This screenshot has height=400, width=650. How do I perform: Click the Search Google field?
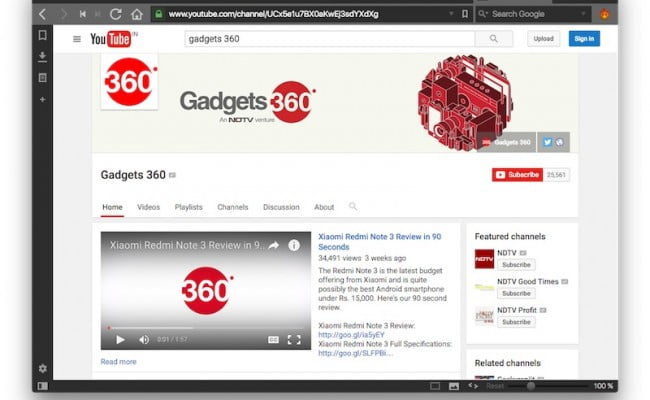(533, 14)
